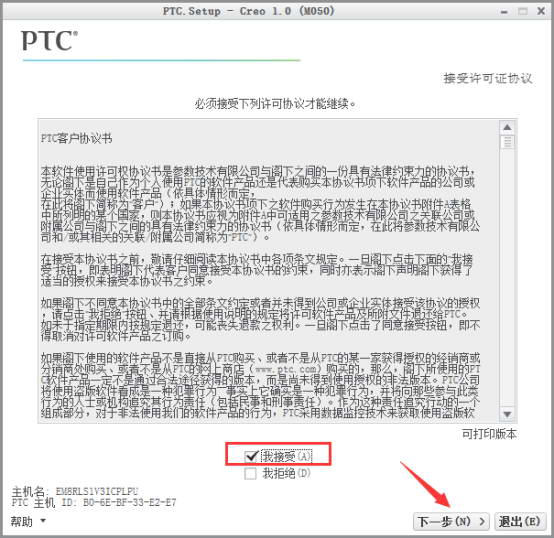Close the PTC Setup window
554x538 pixels.
(x=541, y=11)
